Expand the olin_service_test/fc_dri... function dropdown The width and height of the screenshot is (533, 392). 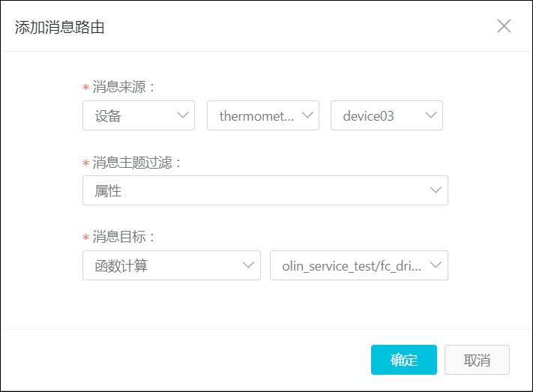[x=359, y=265]
